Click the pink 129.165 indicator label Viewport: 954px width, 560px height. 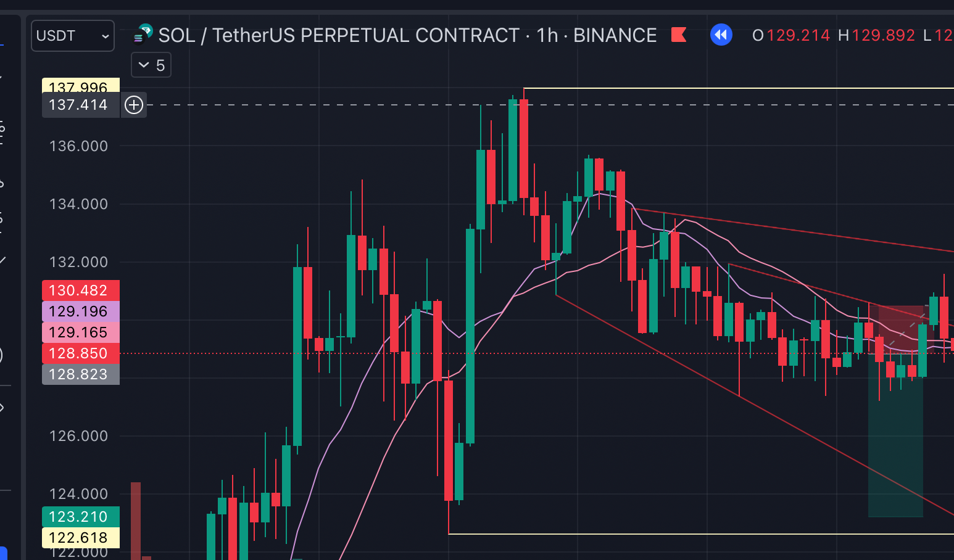80,332
